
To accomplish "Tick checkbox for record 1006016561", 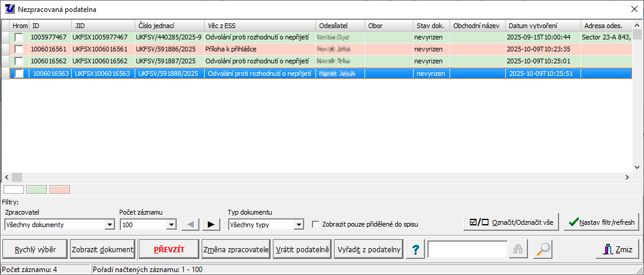I will (19, 49).
